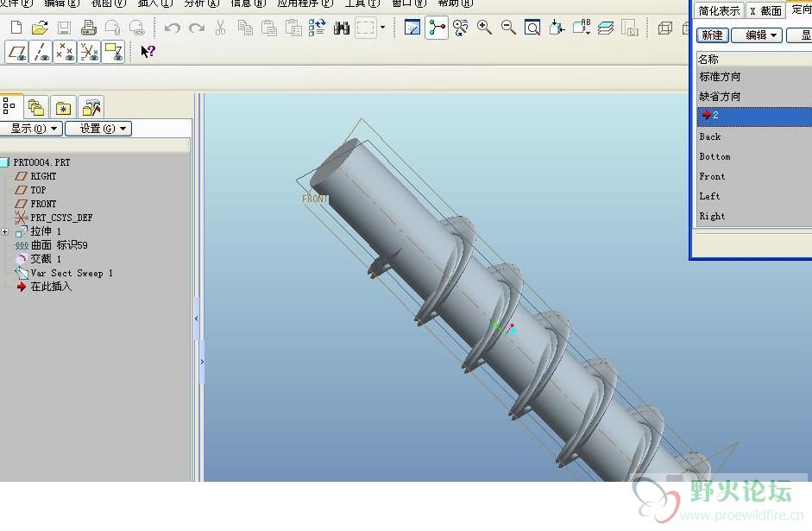812x531 pixels.
Task: Click the floppy disk save icon
Action: 64,28
